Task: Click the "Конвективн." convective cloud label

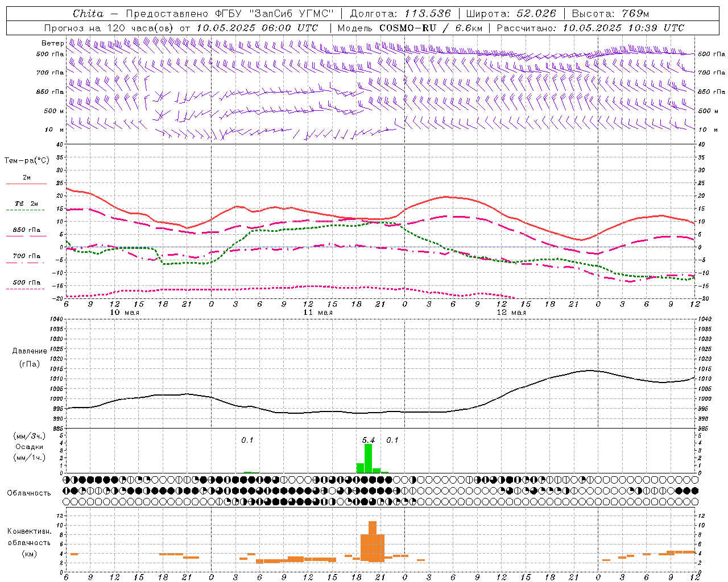Action: [29, 531]
